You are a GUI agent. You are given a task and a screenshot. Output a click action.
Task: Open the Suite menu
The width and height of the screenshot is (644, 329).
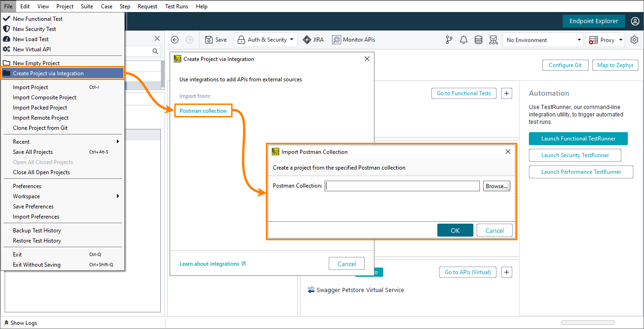(x=87, y=6)
